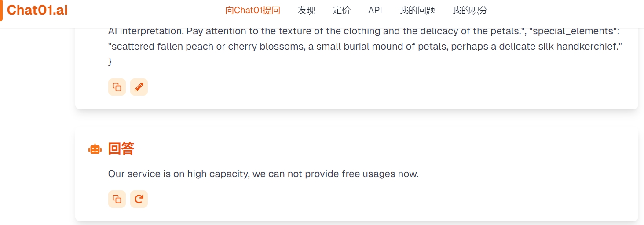The height and width of the screenshot is (225, 644).
Task: Select the 向Chat01提问 navigation item
Action: pos(252,10)
